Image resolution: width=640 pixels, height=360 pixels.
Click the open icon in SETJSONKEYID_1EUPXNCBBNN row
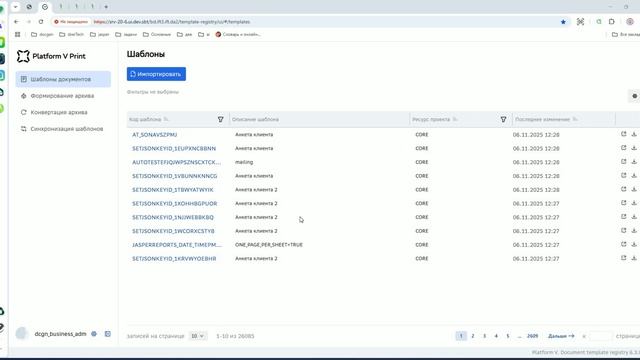tap(623, 148)
